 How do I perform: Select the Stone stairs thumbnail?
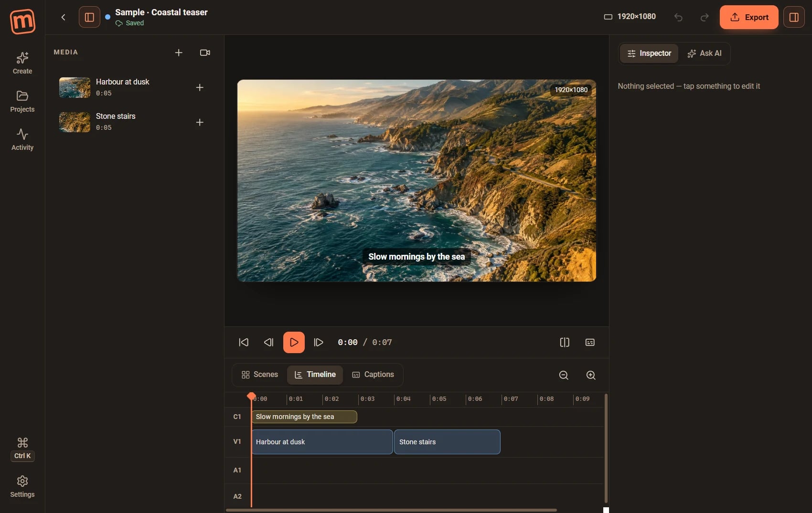(x=75, y=122)
